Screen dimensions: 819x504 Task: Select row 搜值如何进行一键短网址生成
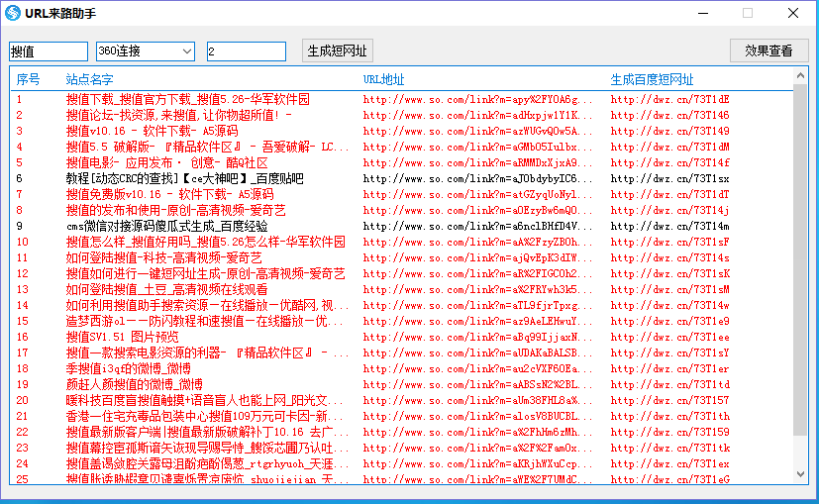(401, 273)
